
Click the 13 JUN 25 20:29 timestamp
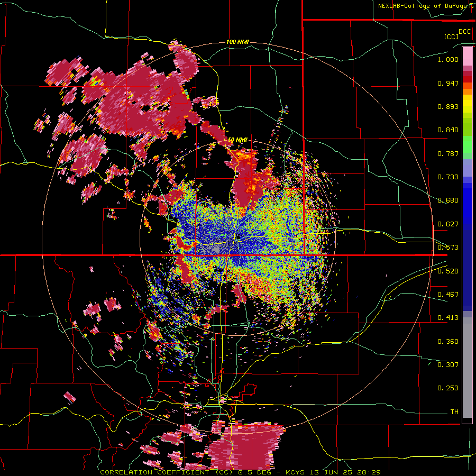tap(346, 472)
